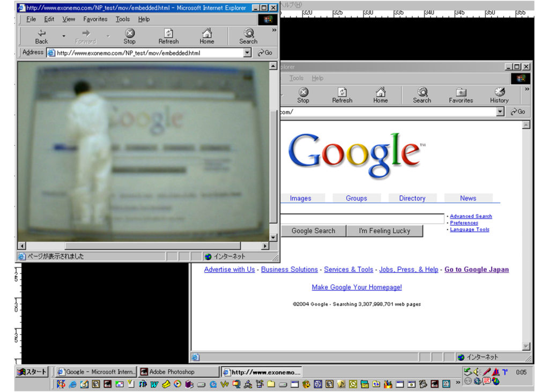Expand hidden quick launch icons chevron

click(x=458, y=382)
